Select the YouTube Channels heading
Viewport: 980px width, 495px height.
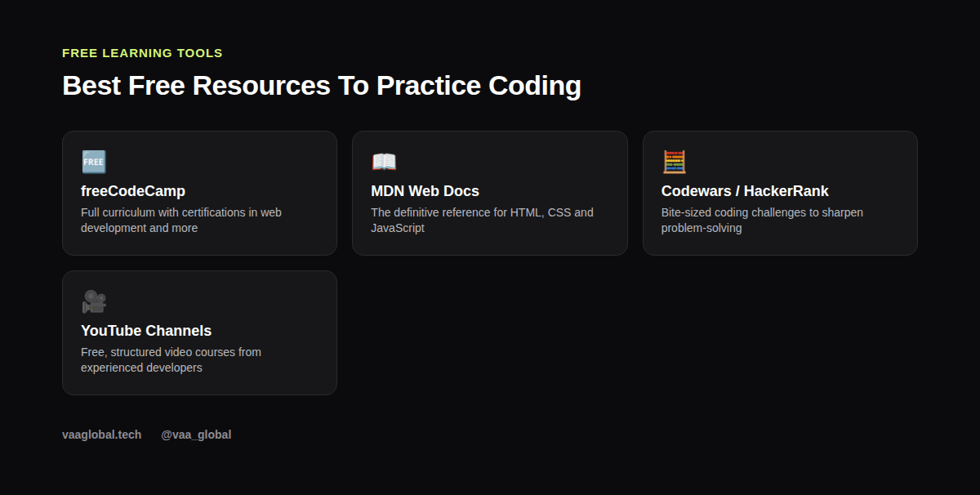[146, 331]
